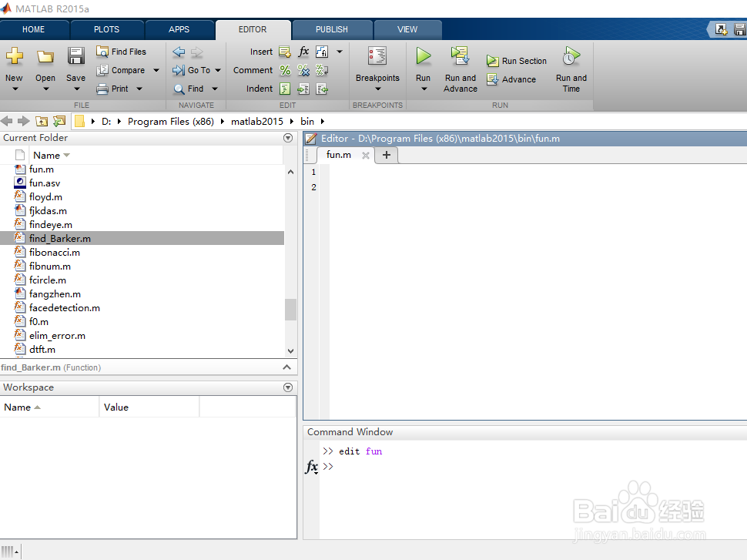
Task: Open the Find Files tool
Action: click(x=121, y=52)
